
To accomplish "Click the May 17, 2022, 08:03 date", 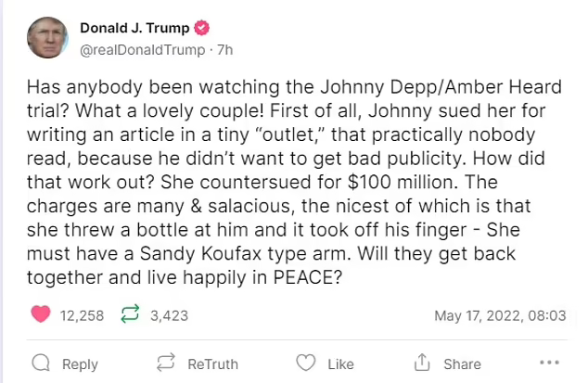I will pos(500,315).
